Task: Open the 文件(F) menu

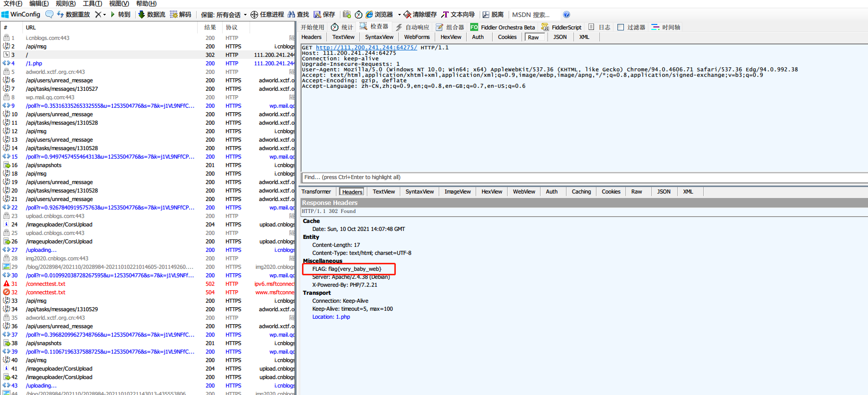Action: pyautogui.click(x=13, y=3)
